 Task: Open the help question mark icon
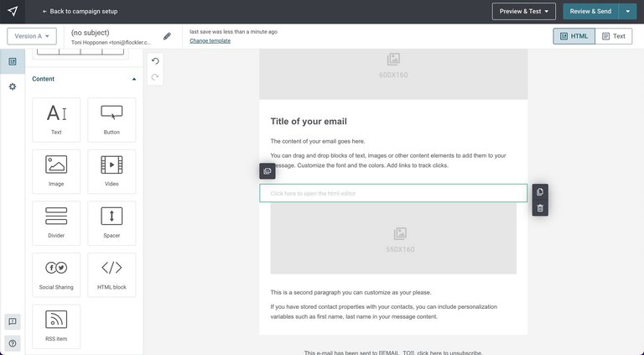click(13, 343)
